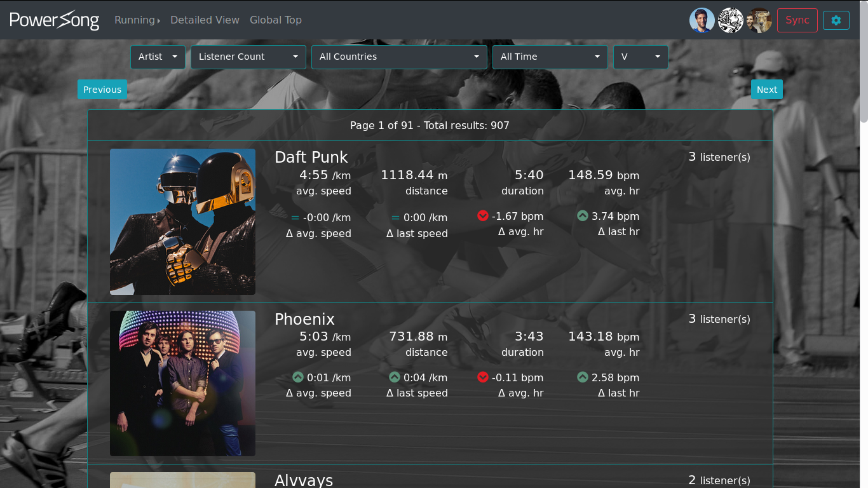This screenshot has height=488, width=868.
Task: Open the All Countries filter dropdown
Action: pos(399,57)
